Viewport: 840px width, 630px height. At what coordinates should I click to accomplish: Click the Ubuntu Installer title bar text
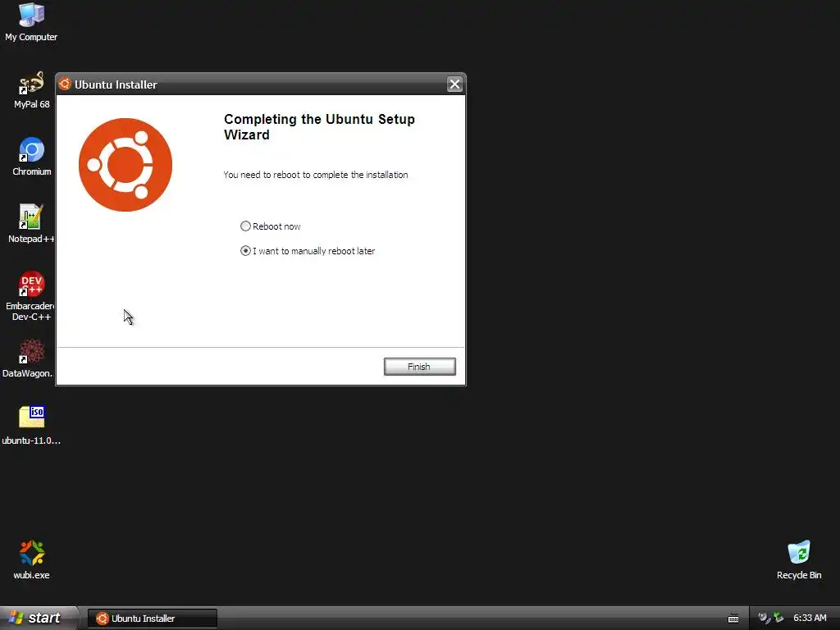[116, 84]
